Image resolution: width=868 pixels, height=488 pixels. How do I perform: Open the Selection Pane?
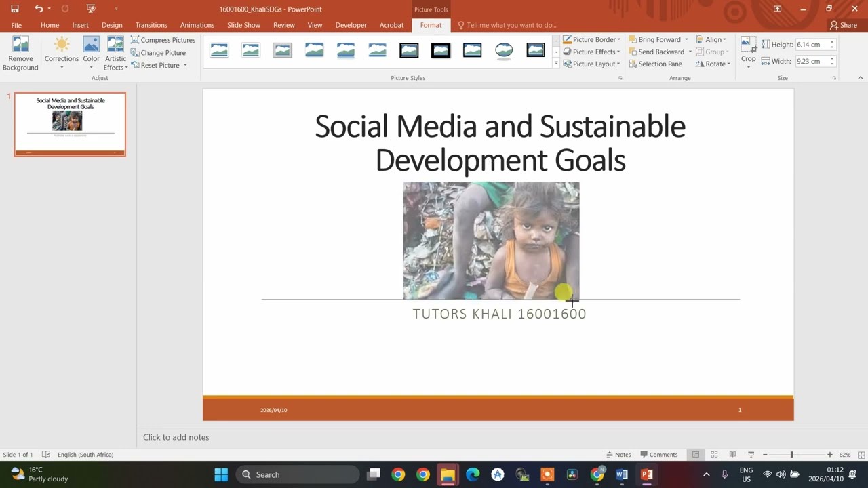tap(655, 64)
